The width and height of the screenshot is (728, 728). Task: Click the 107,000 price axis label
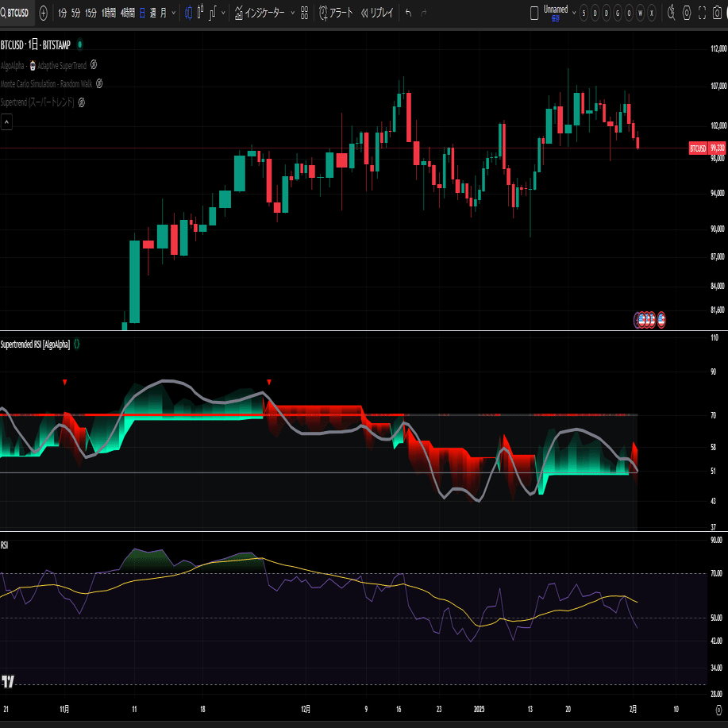tap(718, 86)
